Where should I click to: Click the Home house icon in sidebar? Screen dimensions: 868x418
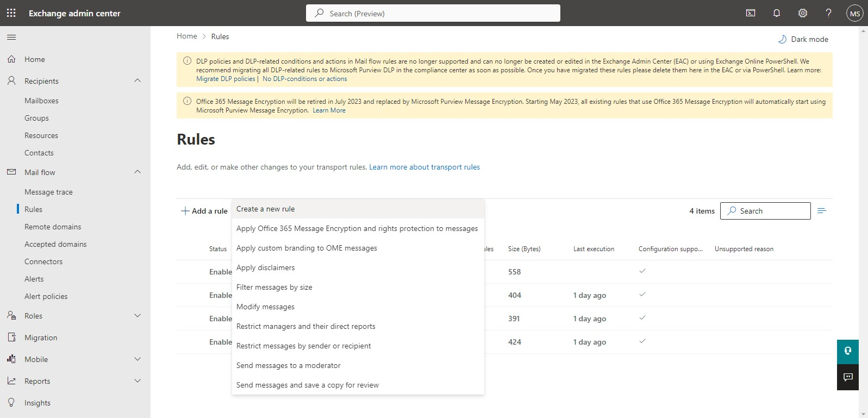pos(11,59)
